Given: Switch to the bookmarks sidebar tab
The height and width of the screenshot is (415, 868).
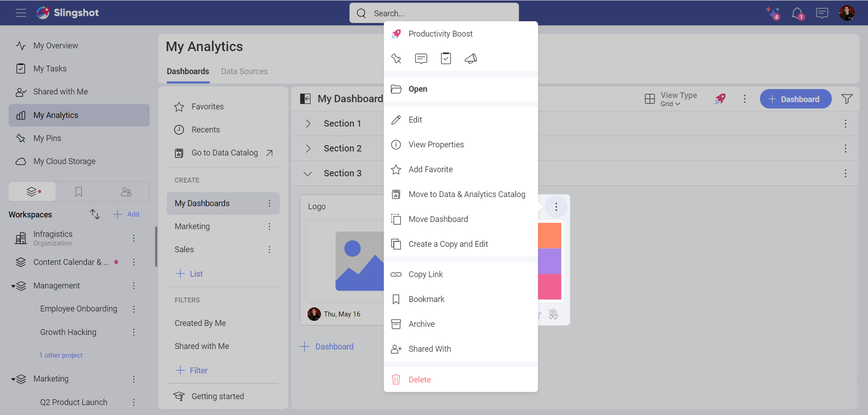Looking at the screenshot, I should click(x=79, y=192).
